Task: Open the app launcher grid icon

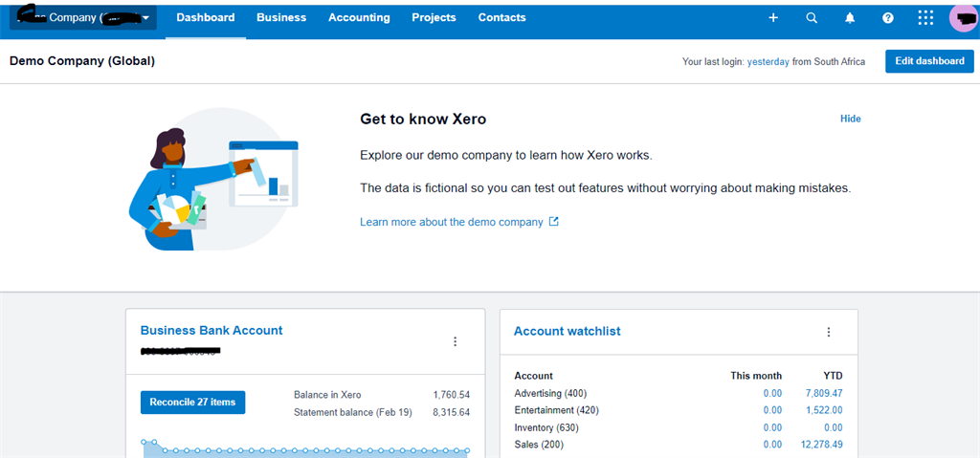Action: (x=925, y=18)
